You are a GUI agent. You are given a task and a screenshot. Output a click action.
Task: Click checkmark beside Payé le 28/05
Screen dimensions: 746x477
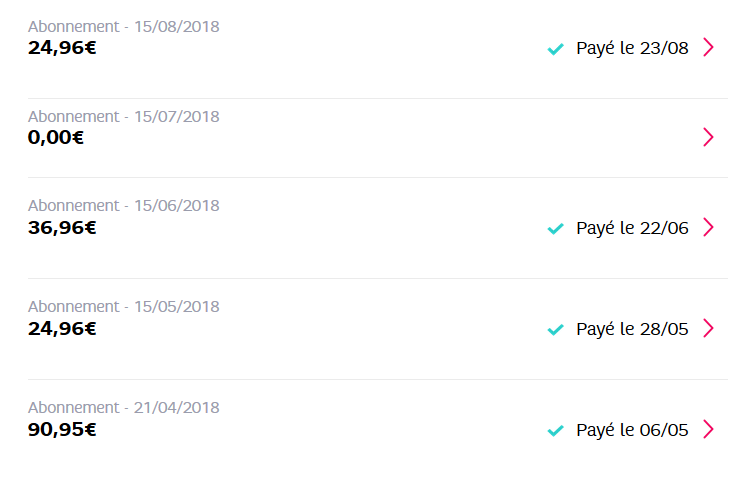click(556, 329)
